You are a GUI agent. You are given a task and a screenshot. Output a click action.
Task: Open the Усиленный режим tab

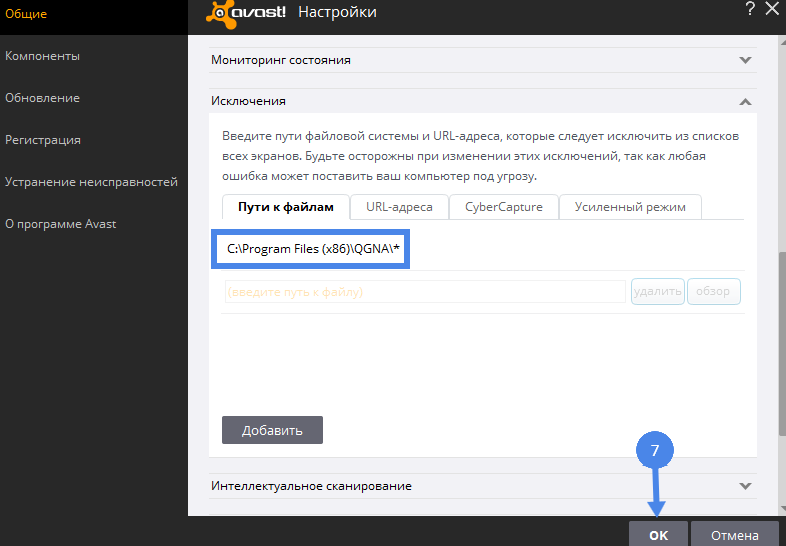630,207
